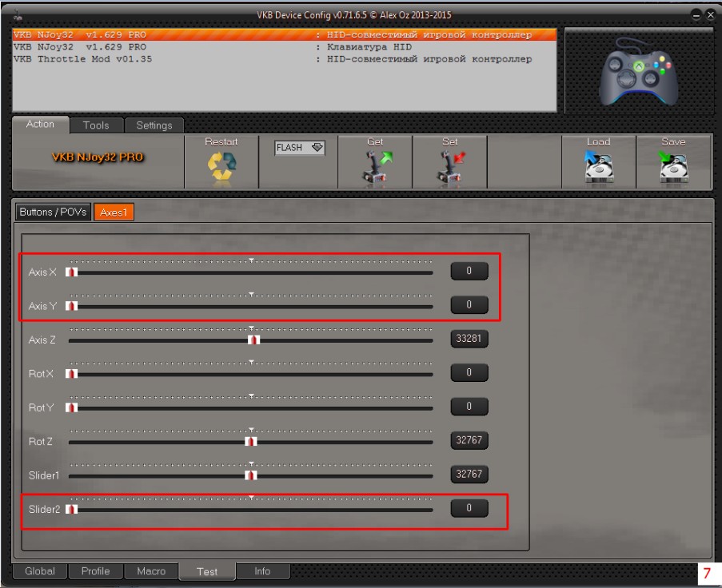Click the Axis X value box
722x588 pixels.
[469, 271]
